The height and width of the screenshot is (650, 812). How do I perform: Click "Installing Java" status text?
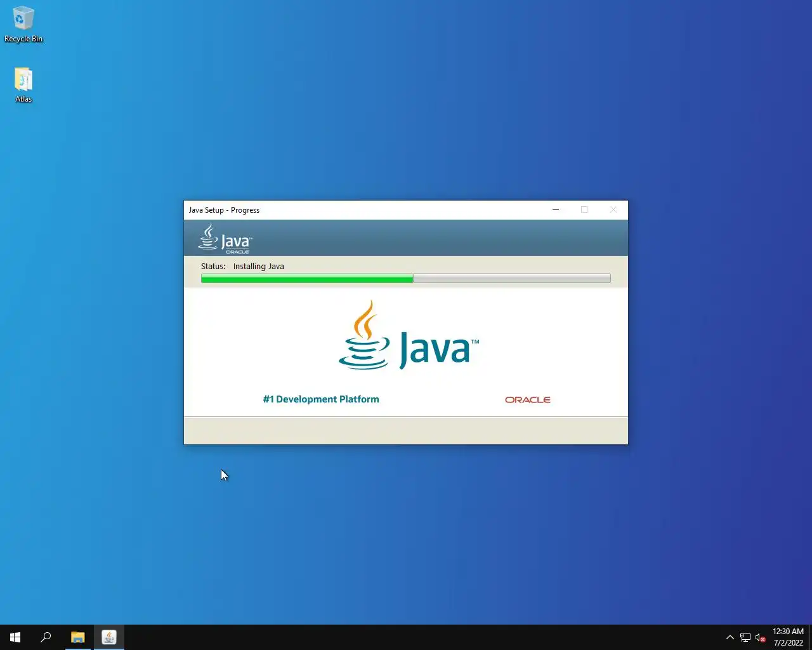coord(258,266)
